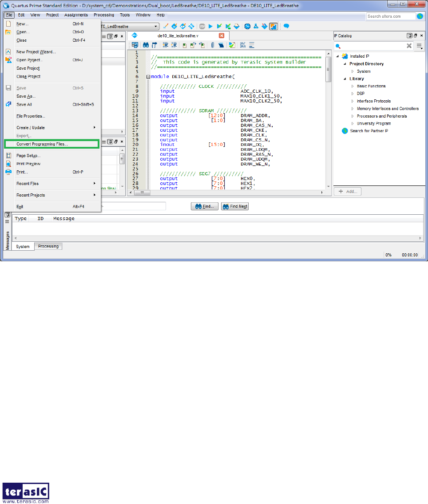This screenshot has width=428, height=504.
Task: Open the IP Catalog options hamburger dropdown
Action: tap(419, 46)
